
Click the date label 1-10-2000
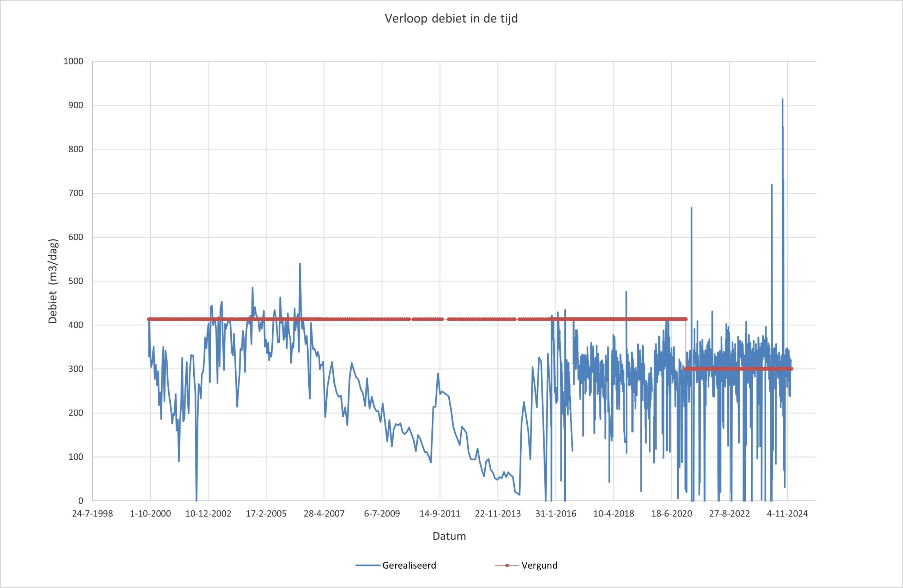coord(150,514)
